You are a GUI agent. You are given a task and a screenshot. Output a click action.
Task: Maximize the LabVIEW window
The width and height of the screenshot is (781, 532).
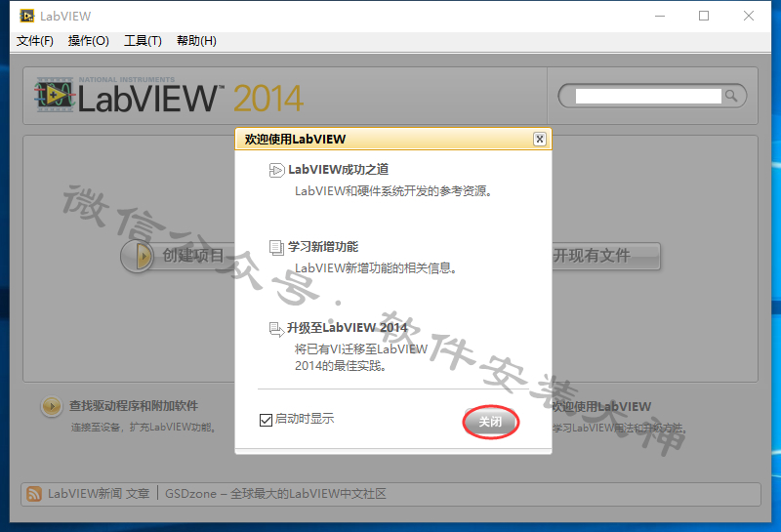click(704, 16)
